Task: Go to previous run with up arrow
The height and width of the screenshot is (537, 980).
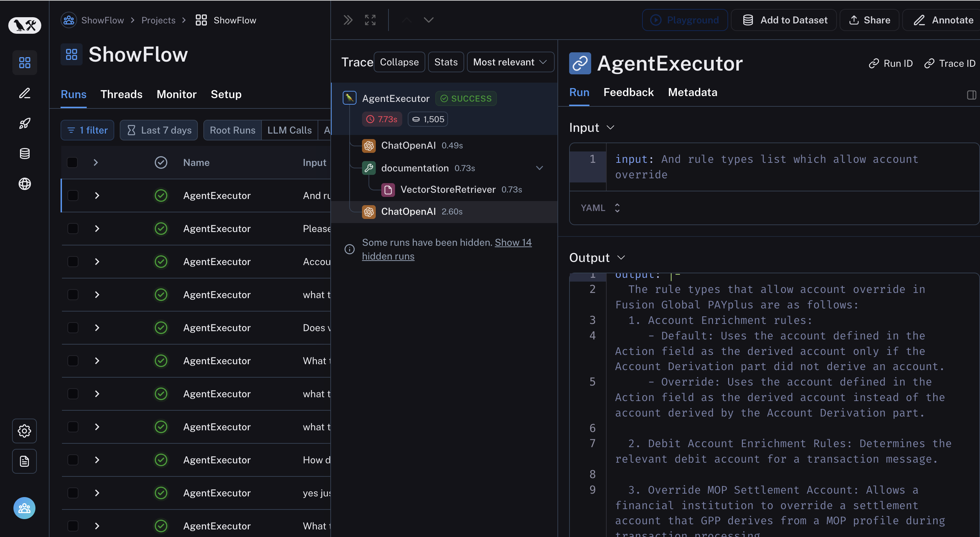Action: pos(407,20)
